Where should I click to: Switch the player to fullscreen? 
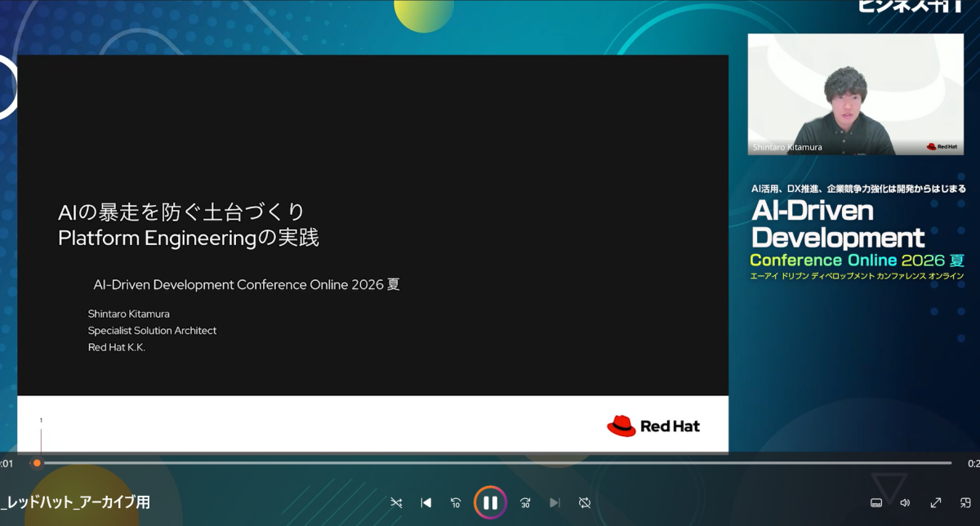click(936, 503)
